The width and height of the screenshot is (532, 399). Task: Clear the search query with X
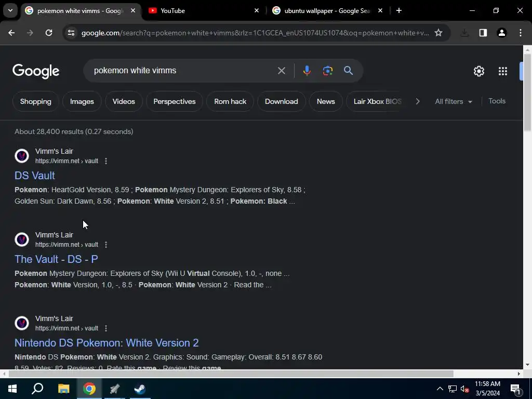pyautogui.click(x=281, y=71)
